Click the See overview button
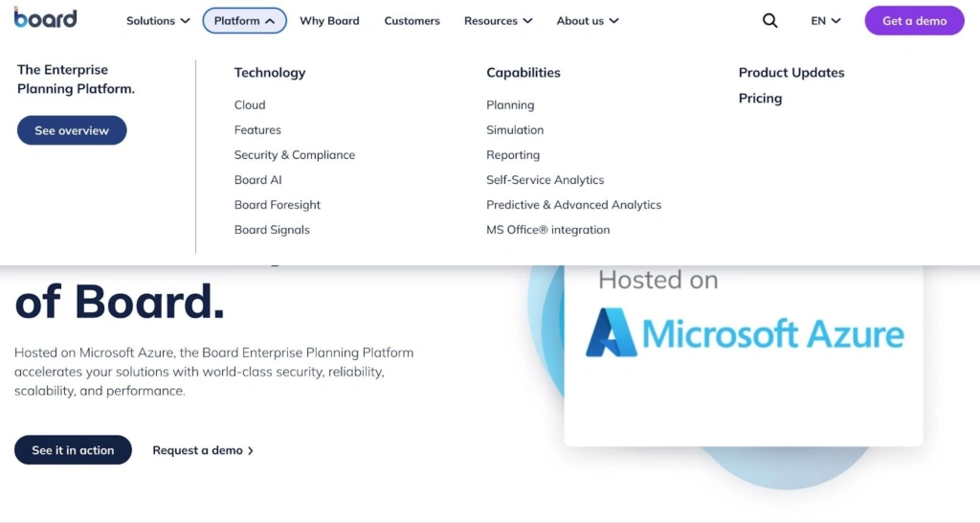Screen dimensions: 980x523 click(72, 130)
